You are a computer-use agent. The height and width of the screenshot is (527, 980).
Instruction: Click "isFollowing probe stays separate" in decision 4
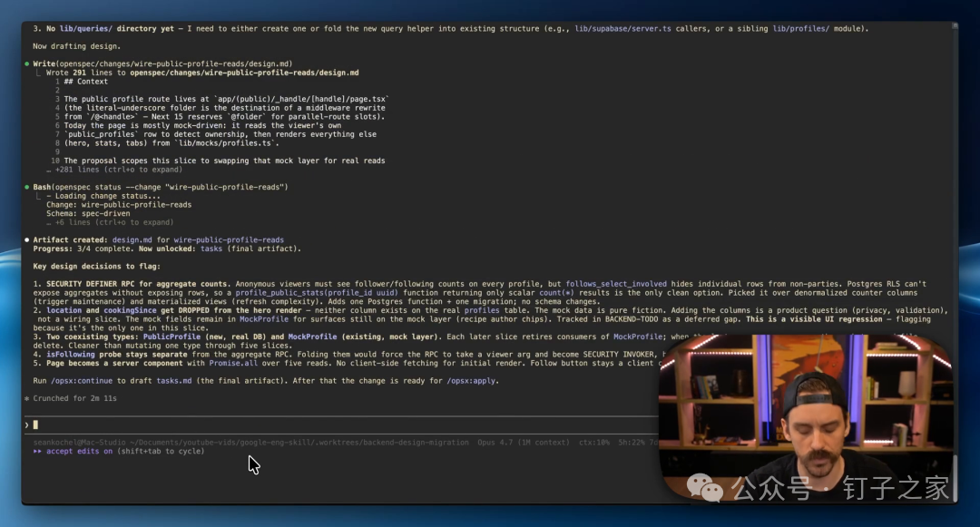(116, 354)
